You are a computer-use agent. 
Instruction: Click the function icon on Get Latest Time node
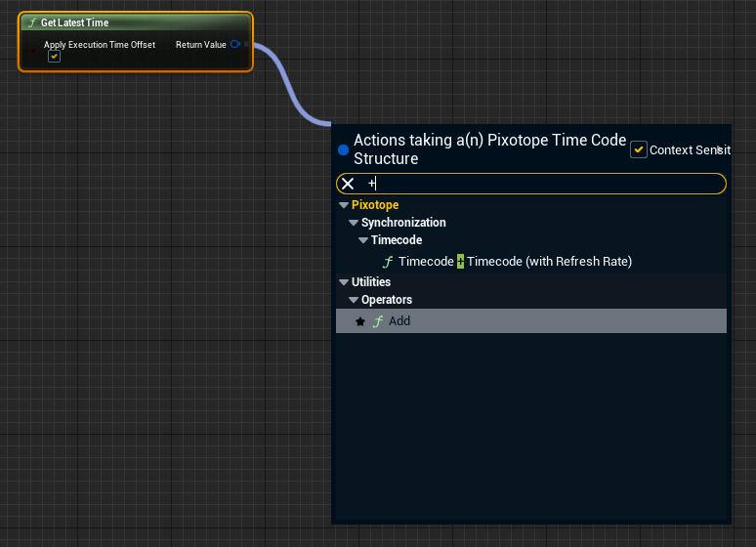[32, 22]
